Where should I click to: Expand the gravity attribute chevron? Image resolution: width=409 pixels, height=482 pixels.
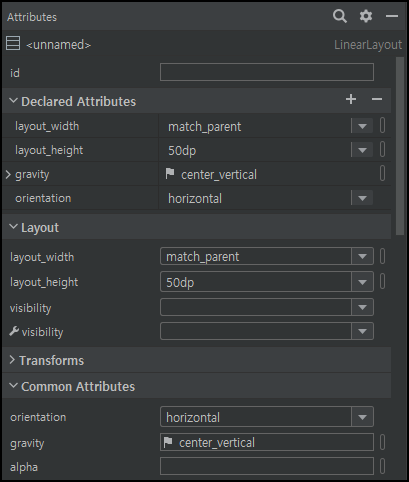[x=8, y=174]
